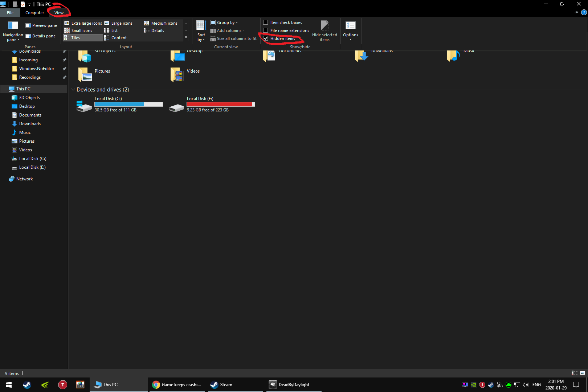Image resolution: width=588 pixels, height=392 pixels.
Task: Expand the Group by dropdown
Action: pyautogui.click(x=224, y=23)
